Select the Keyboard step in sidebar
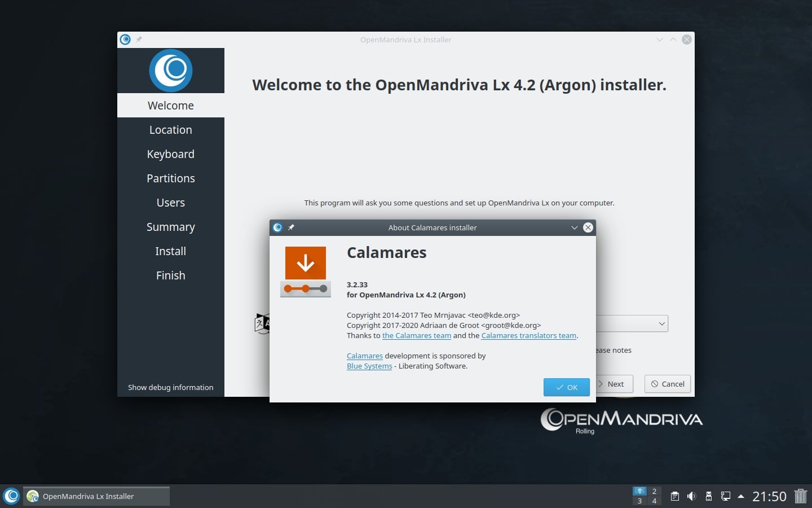 171,154
